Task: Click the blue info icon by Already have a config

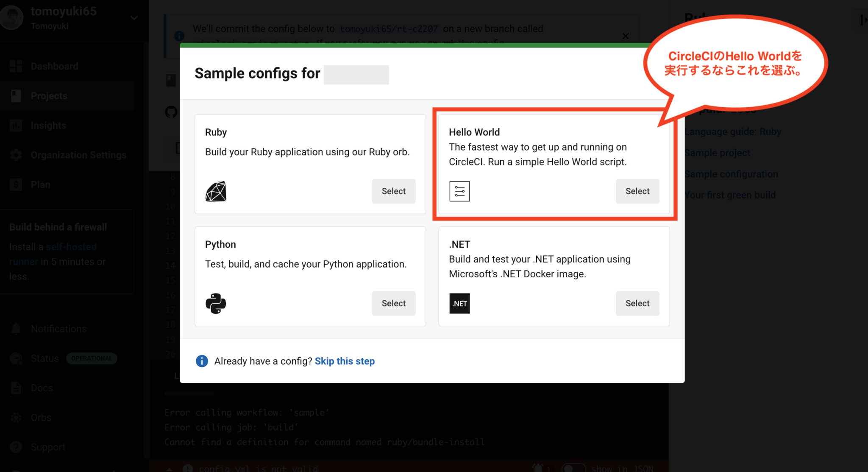Action: click(202, 361)
